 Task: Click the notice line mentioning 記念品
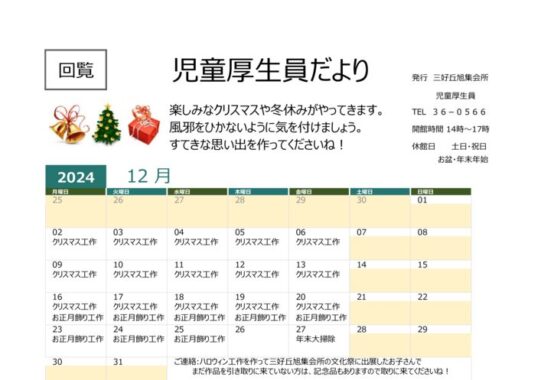pyautogui.click(x=321, y=372)
